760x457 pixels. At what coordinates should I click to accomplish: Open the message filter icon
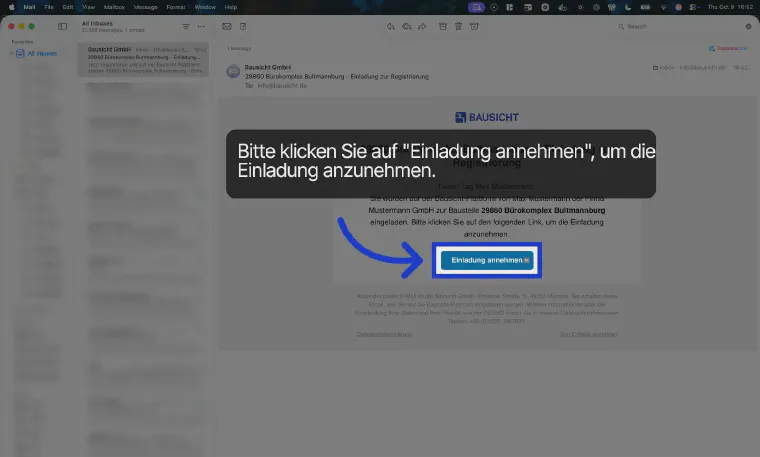coord(186,27)
